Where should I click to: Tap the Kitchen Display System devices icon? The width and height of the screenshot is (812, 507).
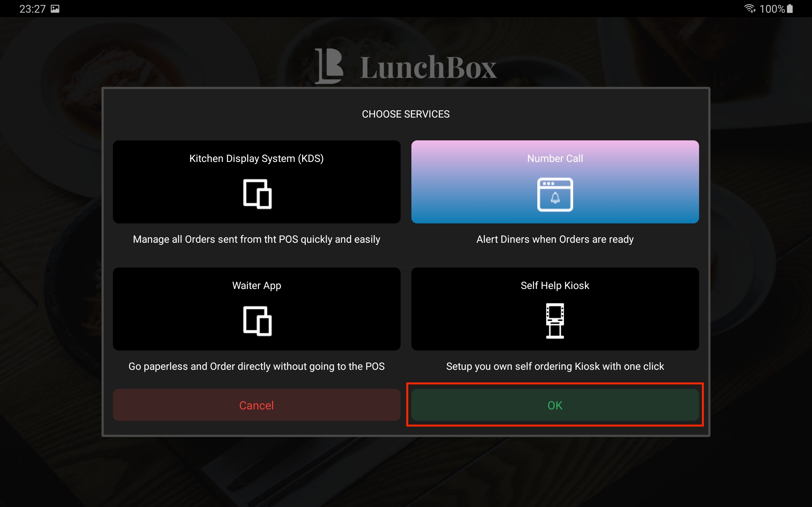[257, 194]
